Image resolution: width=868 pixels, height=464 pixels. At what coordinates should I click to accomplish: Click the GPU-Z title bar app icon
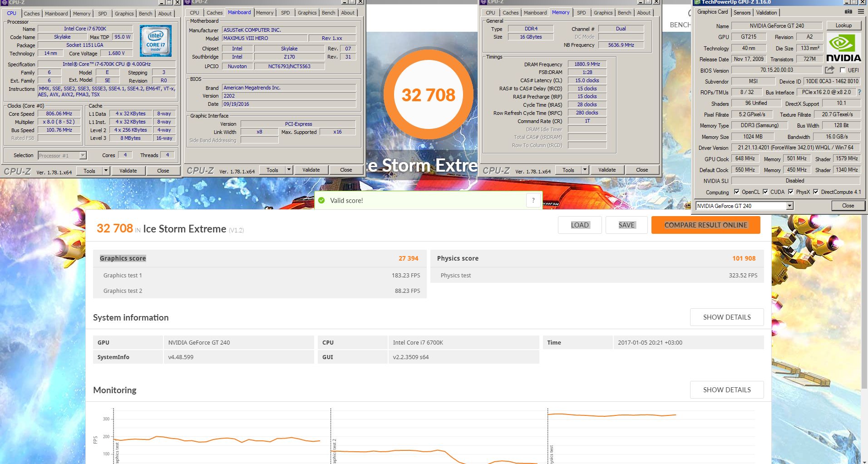click(x=698, y=2)
